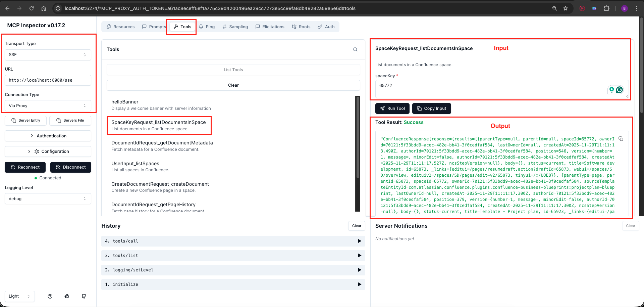Click the search magnifier in the Tools panel
The width and height of the screenshot is (644, 307).
[355, 49]
